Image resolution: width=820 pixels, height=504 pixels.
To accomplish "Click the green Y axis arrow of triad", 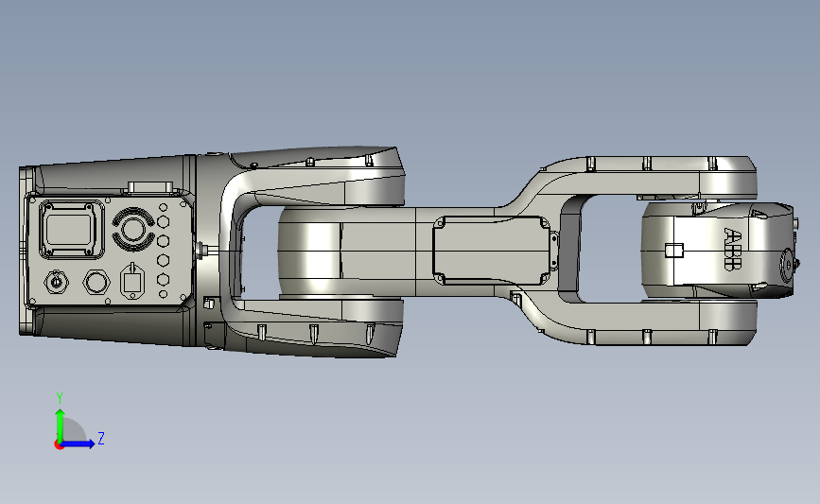I will [x=61, y=425].
